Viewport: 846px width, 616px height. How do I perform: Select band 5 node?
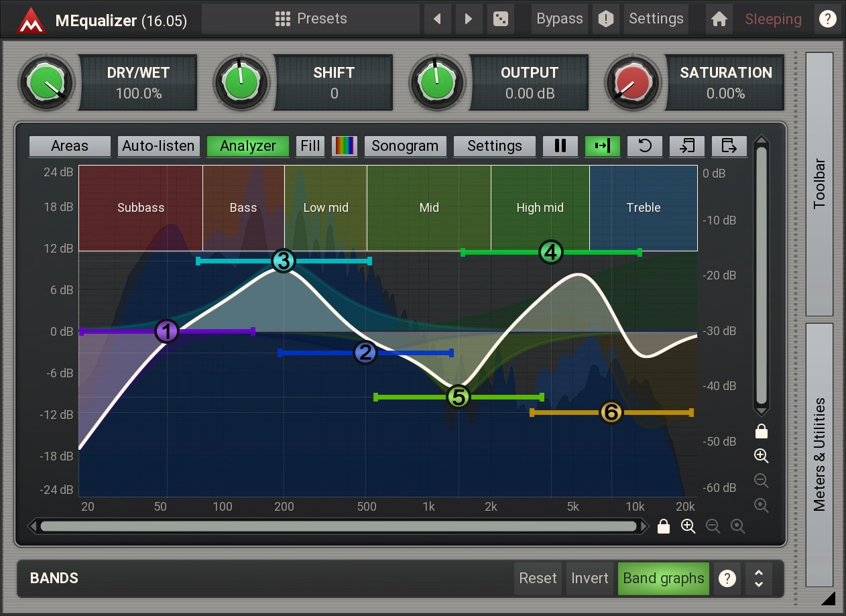tap(458, 397)
